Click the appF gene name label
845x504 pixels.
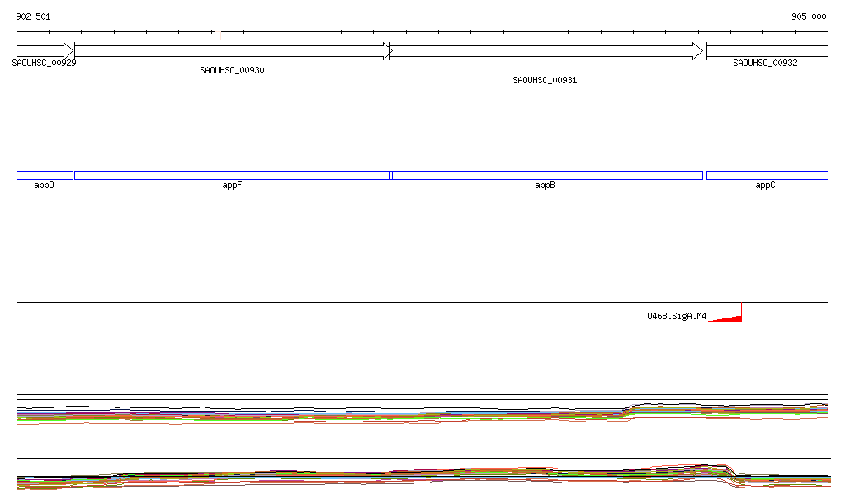pos(232,186)
